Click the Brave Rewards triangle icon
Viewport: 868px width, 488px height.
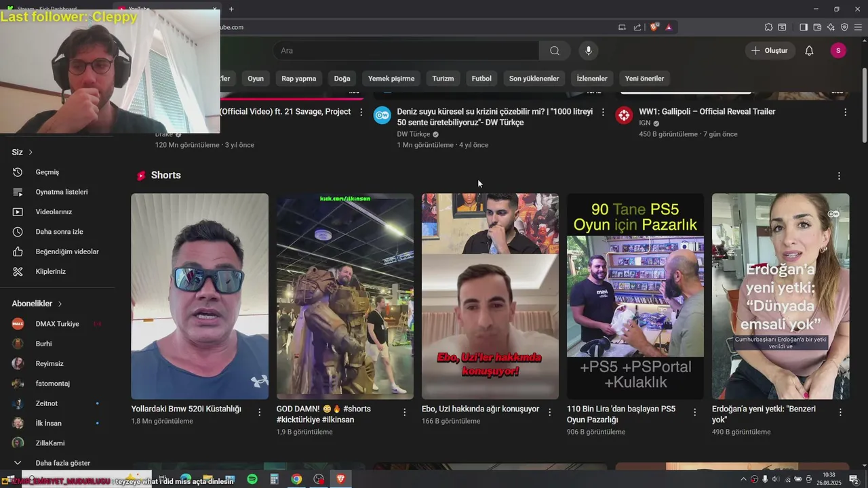pyautogui.click(x=669, y=27)
